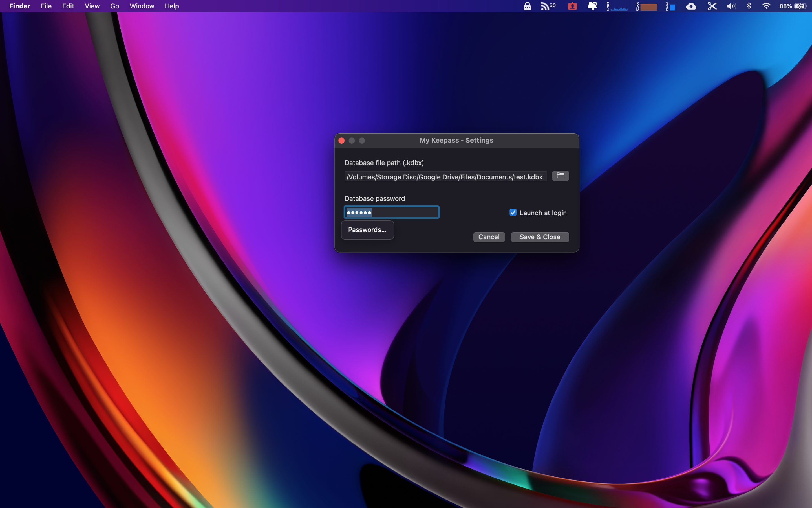Toggle the Launch at login checkbox

[513, 212]
